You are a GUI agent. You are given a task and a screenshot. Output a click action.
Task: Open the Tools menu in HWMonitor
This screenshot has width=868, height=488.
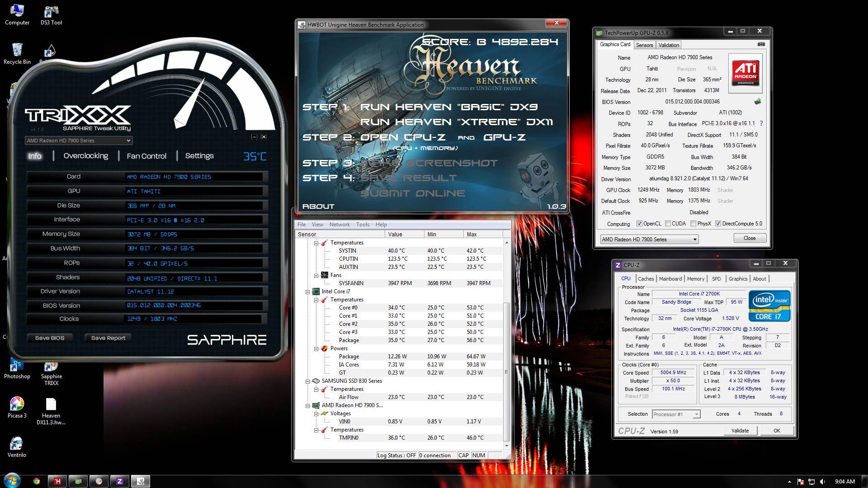[363, 225]
